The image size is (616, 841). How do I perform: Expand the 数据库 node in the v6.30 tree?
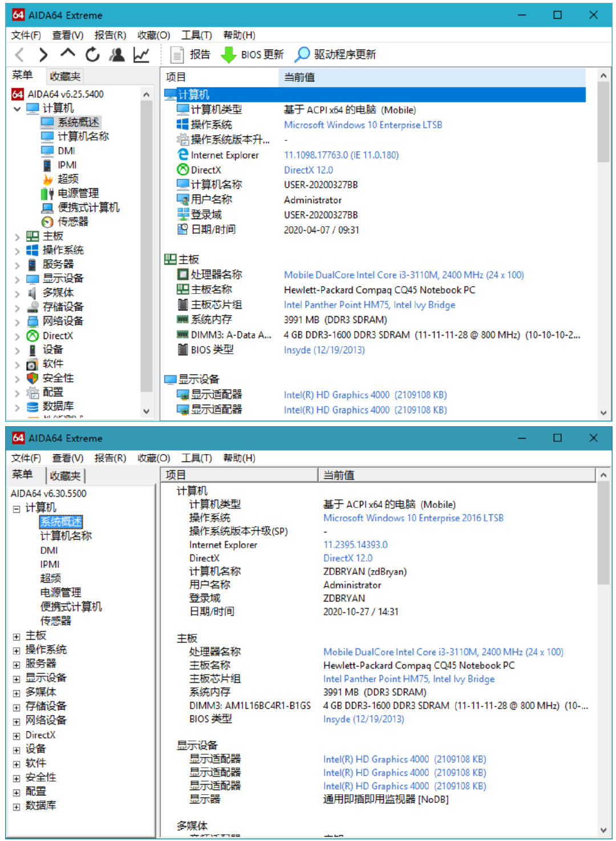pyautogui.click(x=17, y=806)
